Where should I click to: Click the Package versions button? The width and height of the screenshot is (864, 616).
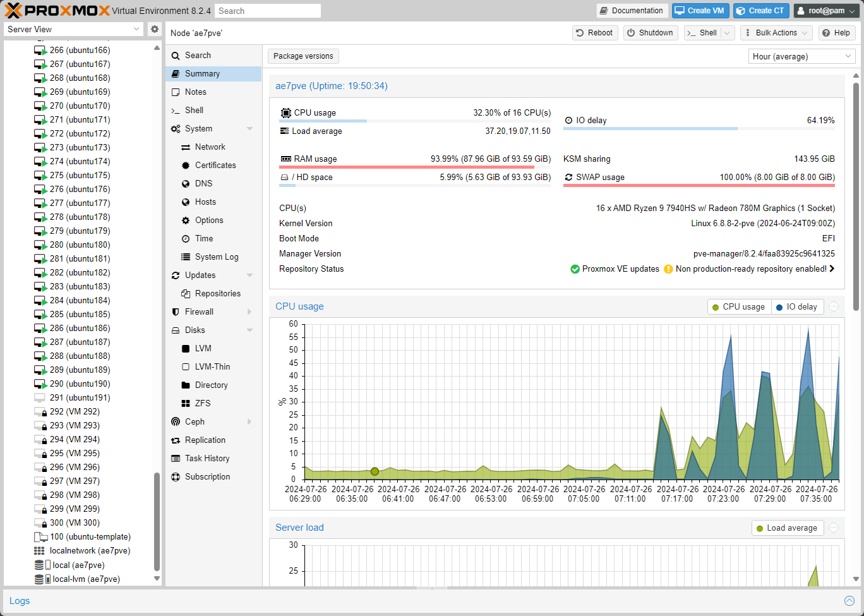pyautogui.click(x=303, y=56)
